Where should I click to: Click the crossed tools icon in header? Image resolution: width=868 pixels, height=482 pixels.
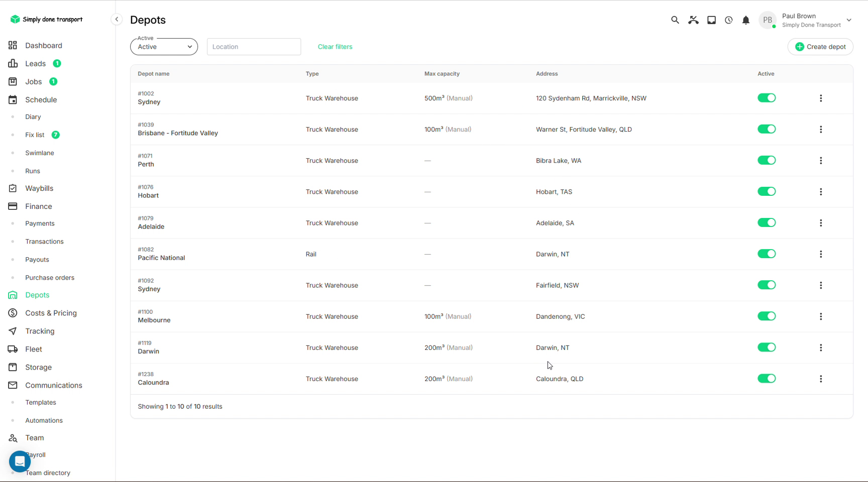(x=693, y=20)
